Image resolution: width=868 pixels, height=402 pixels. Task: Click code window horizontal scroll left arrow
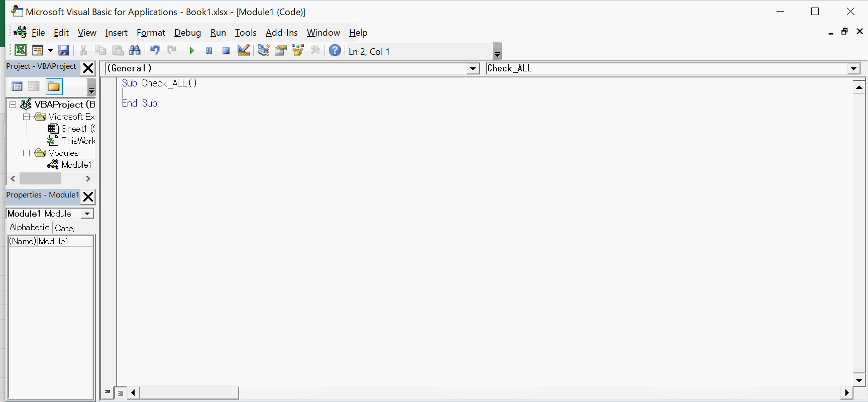(133, 392)
